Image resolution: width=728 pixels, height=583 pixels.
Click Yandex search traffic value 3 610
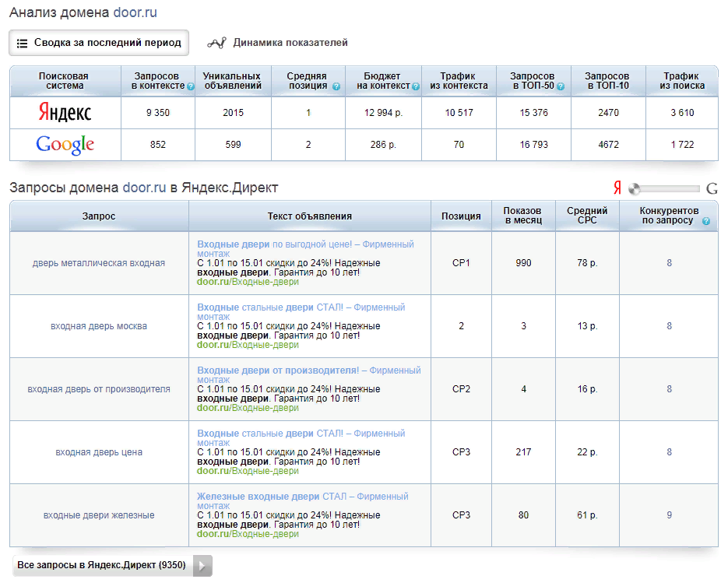[x=682, y=113]
